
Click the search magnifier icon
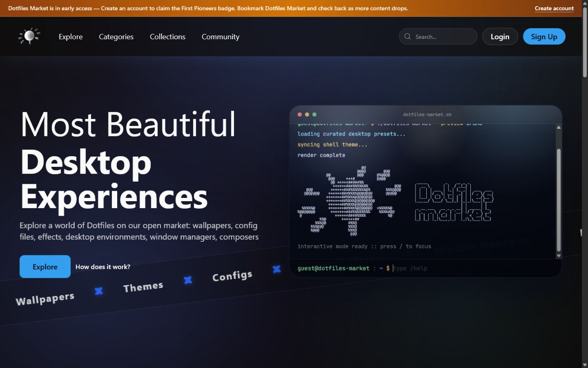407,36
